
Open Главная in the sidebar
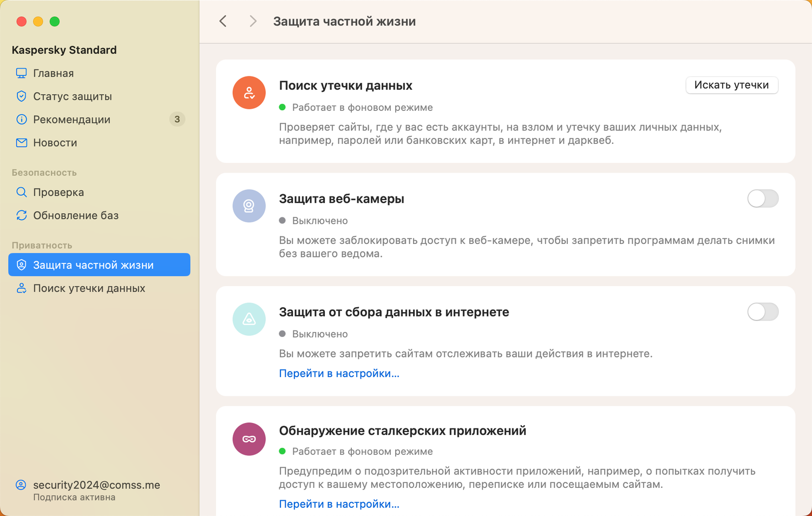coord(53,73)
